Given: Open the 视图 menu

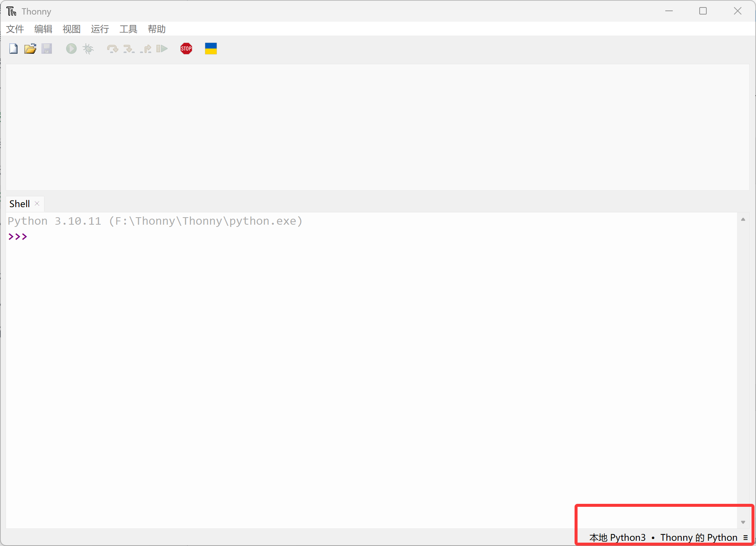Looking at the screenshot, I should (72, 29).
